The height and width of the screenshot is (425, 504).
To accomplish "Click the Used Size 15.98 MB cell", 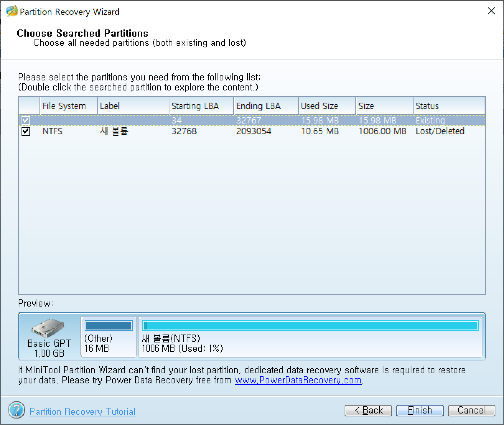I will coord(320,120).
